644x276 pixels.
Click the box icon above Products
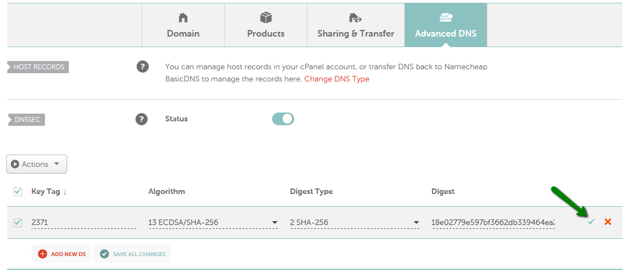266,18
